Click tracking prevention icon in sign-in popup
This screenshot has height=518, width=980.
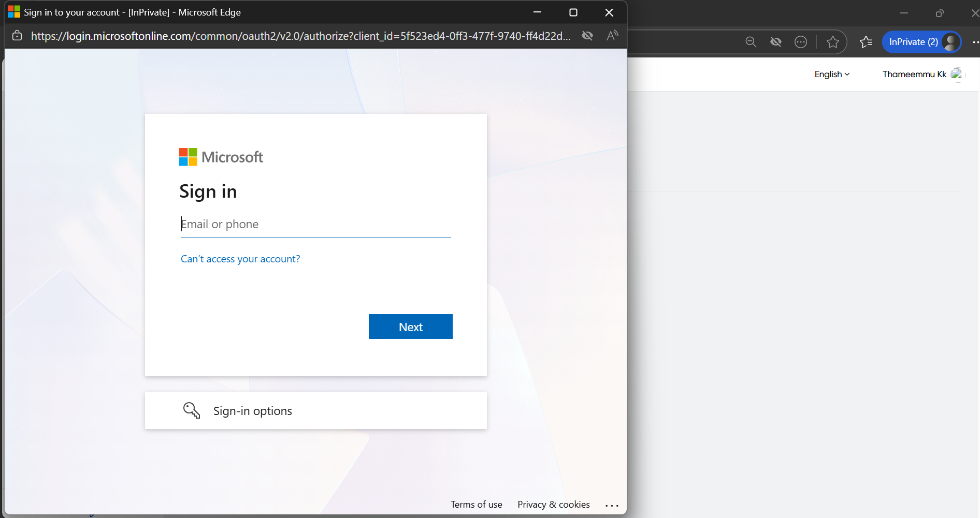click(587, 36)
